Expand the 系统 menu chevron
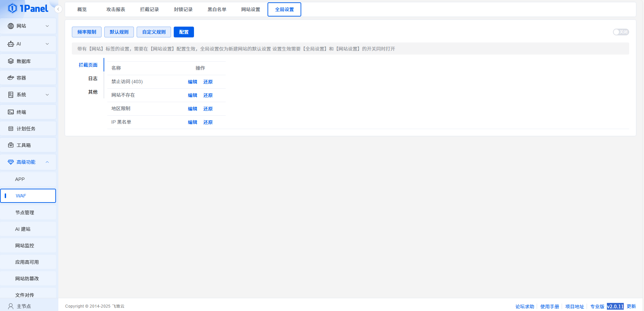644x311 pixels. point(47,95)
